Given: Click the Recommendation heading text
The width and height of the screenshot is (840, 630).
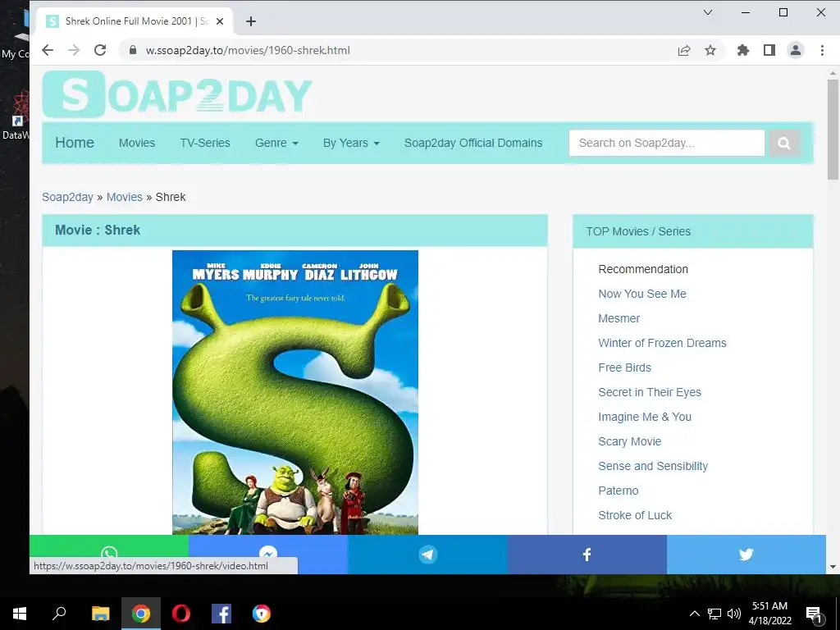Looking at the screenshot, I should (643, 269).
